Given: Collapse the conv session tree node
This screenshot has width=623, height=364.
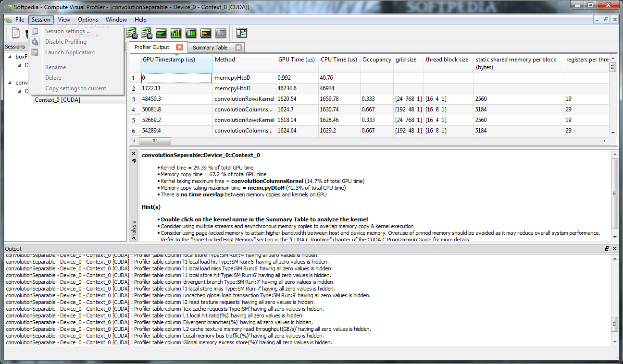Looking at the screenshot, I should (x=11, y=82).
